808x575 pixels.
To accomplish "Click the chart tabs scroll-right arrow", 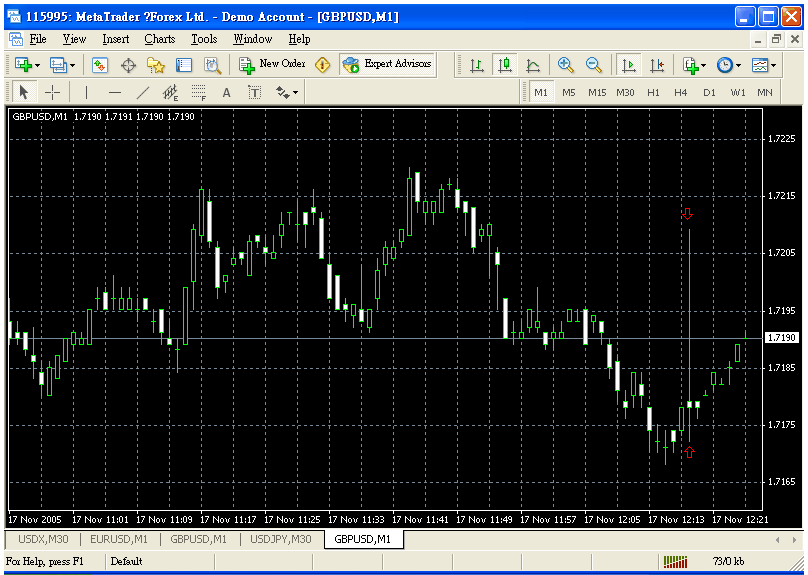I will coord(794,540).
